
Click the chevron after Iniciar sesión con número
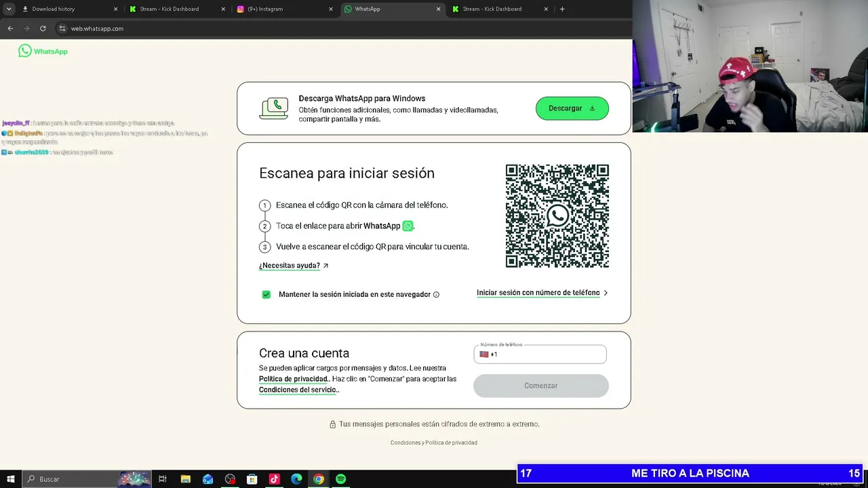click(x=606, y=293)
